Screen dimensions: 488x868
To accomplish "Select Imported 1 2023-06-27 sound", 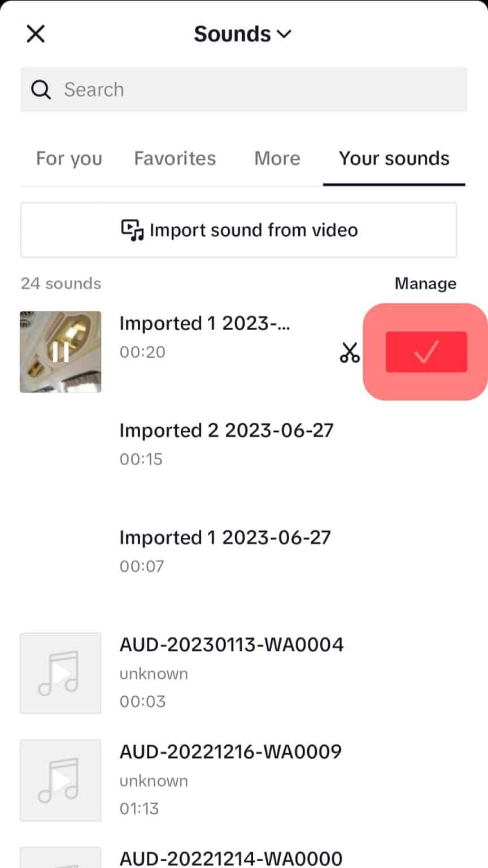I will click(224, 551).
